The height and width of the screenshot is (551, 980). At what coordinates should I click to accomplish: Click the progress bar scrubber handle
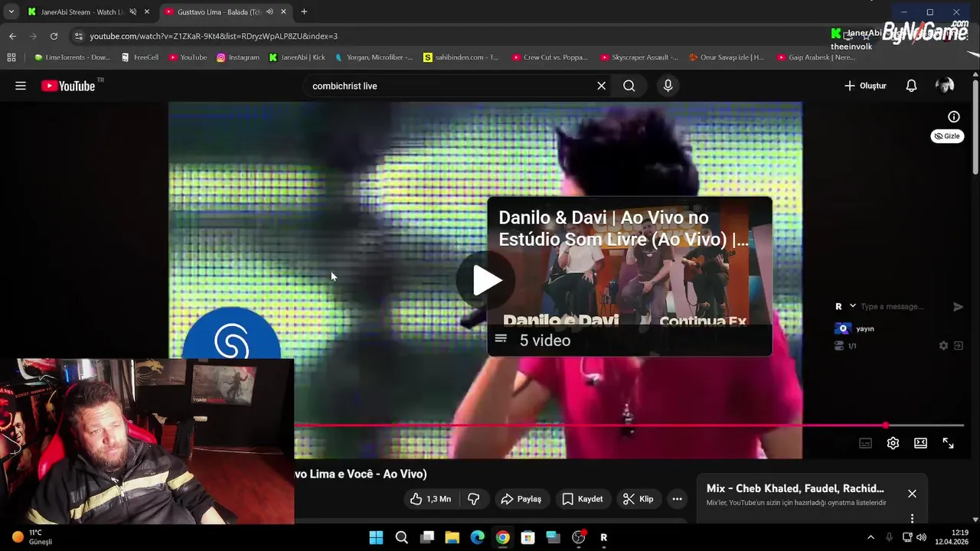coord(886,425)
